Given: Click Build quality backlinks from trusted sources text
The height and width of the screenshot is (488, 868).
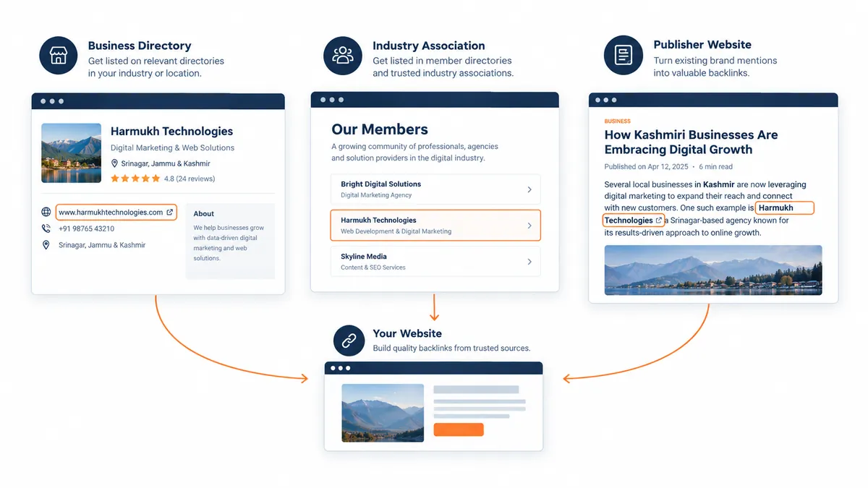Looking at the screenshot, I should coord(451,348).
